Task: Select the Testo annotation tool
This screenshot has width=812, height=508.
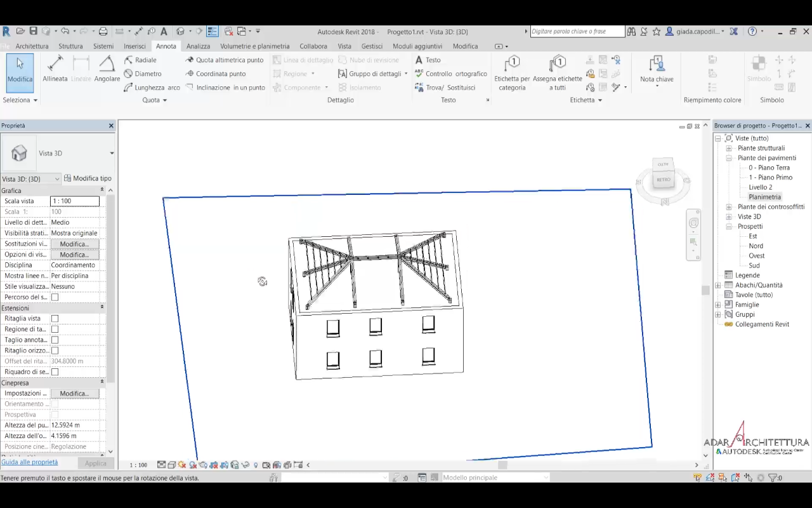Action: [x=428, y=60]
